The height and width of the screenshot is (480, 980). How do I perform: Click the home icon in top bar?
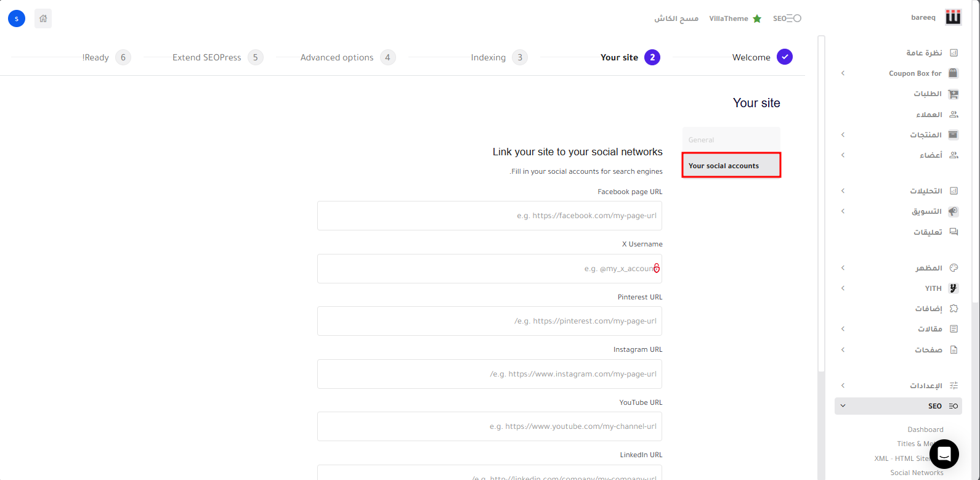[x=43, y=18]
